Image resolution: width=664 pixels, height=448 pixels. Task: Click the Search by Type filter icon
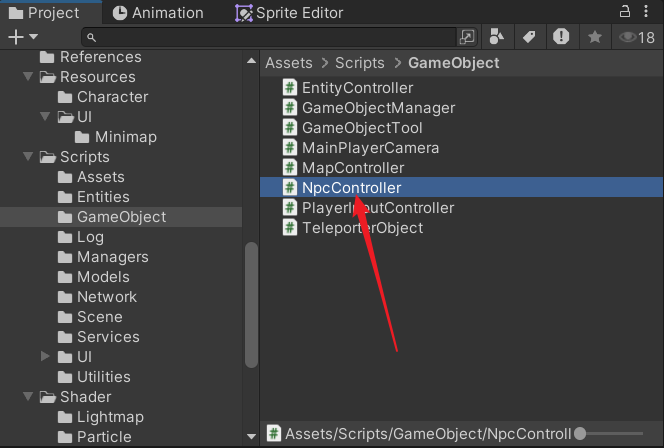coord(497,37)
